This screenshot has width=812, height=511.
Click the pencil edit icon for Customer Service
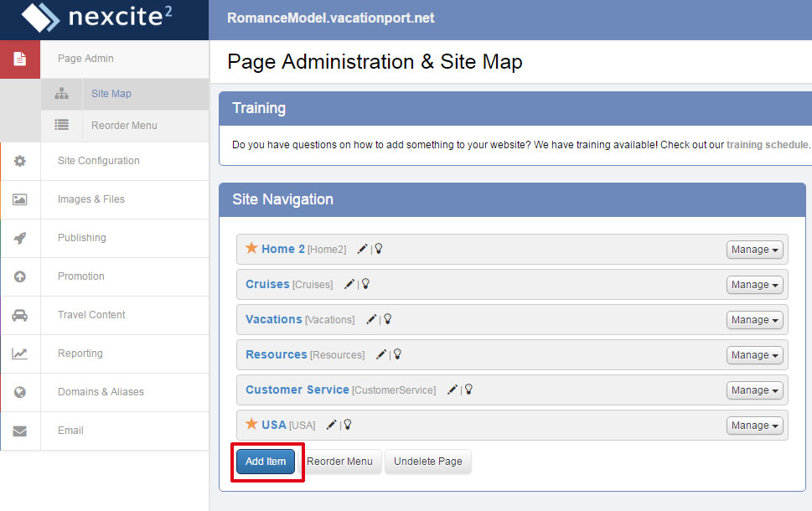tap(453, 390)
